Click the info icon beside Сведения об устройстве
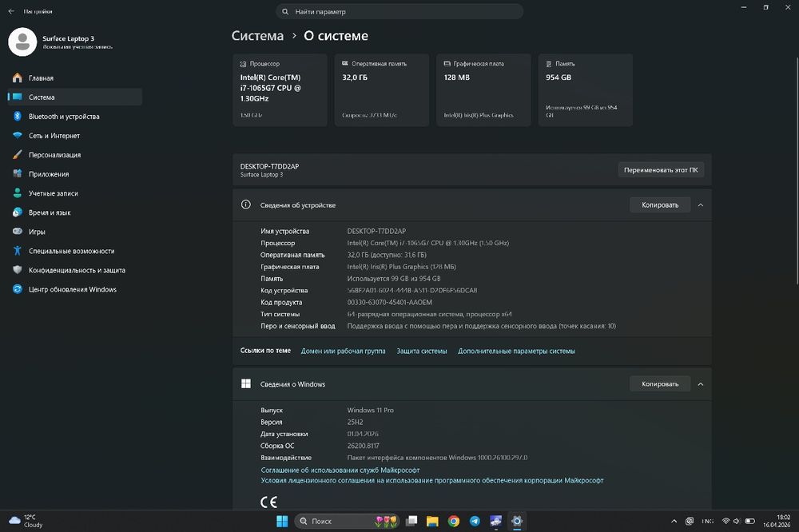The width and height of the screenshot is (799, 532). click(245, 204)
